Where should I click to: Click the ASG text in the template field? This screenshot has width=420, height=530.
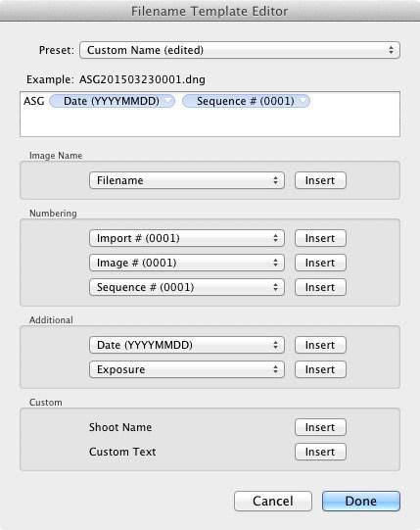point(34,101)
